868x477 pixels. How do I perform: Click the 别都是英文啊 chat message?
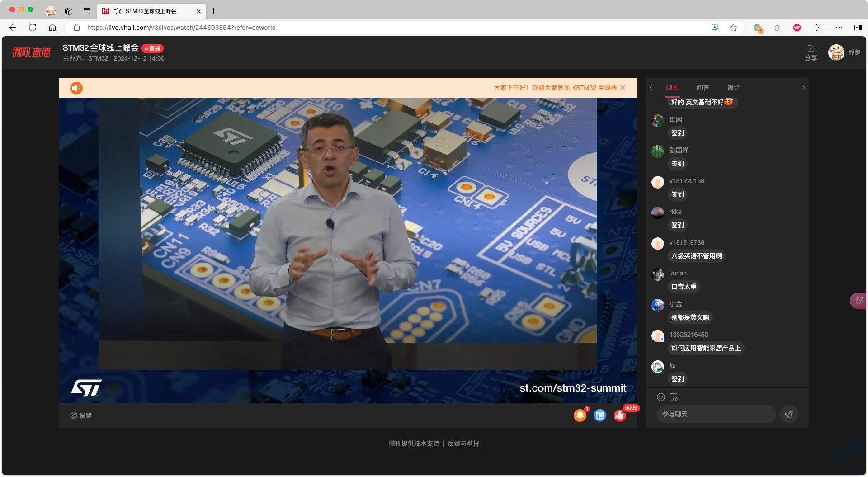pyautogui.click(x=690, y=317)
